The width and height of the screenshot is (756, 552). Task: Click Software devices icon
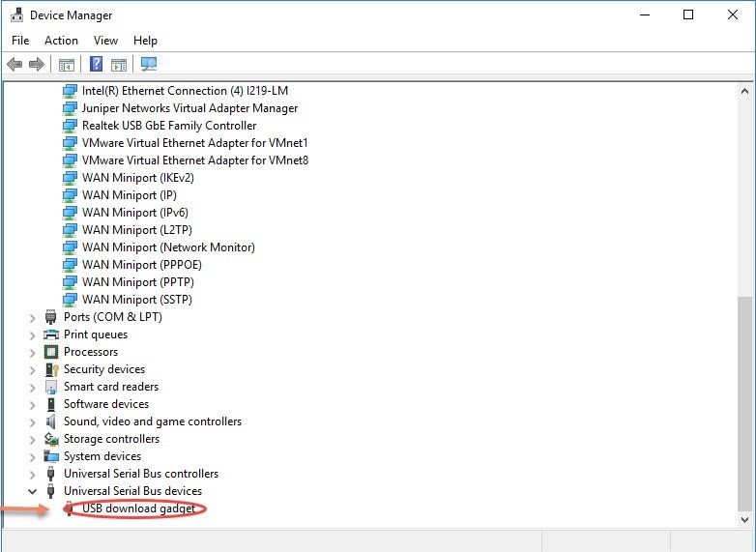(x=51, y=404)
